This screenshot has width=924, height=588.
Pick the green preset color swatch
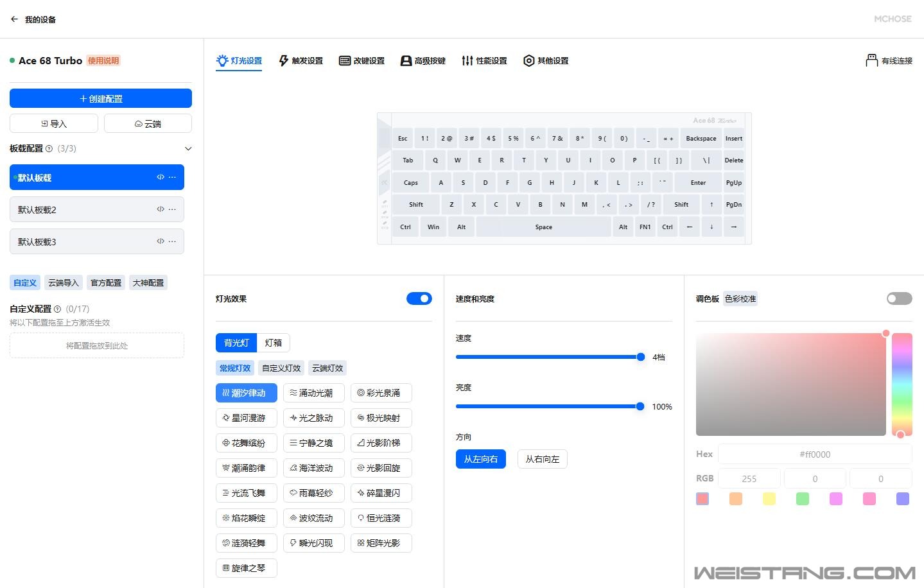pos(802,499)
